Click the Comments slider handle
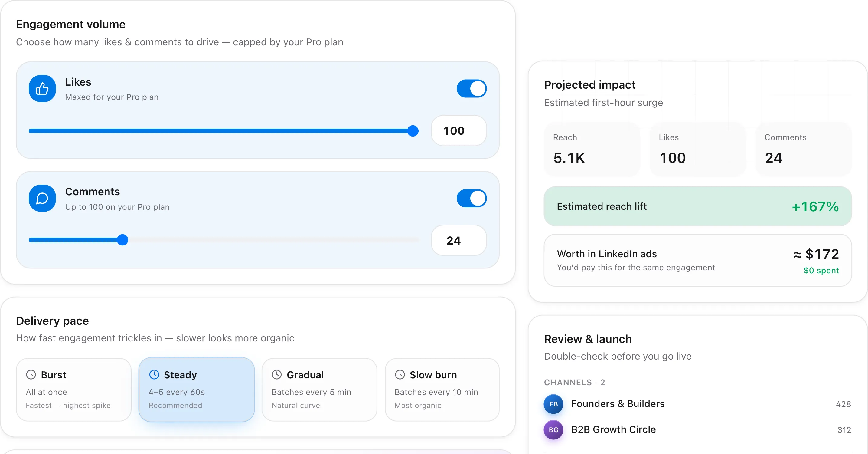The image size is (868, 454). point(123,240)
